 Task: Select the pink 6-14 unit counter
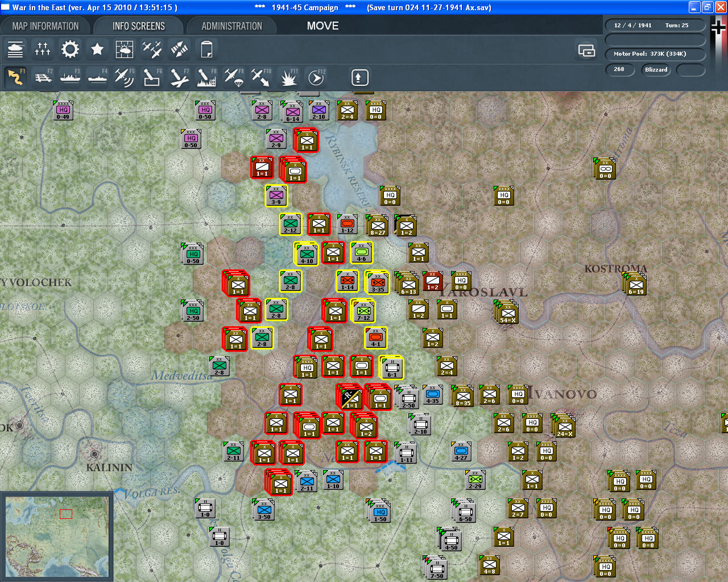[292, 112]
